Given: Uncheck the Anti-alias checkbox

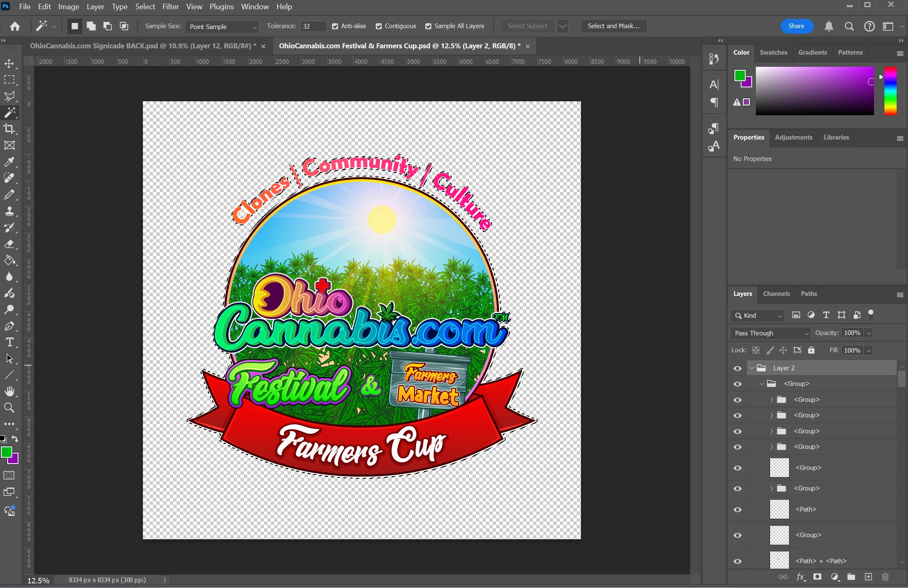Looking at the screenshot, I should [x=335, y=26].
